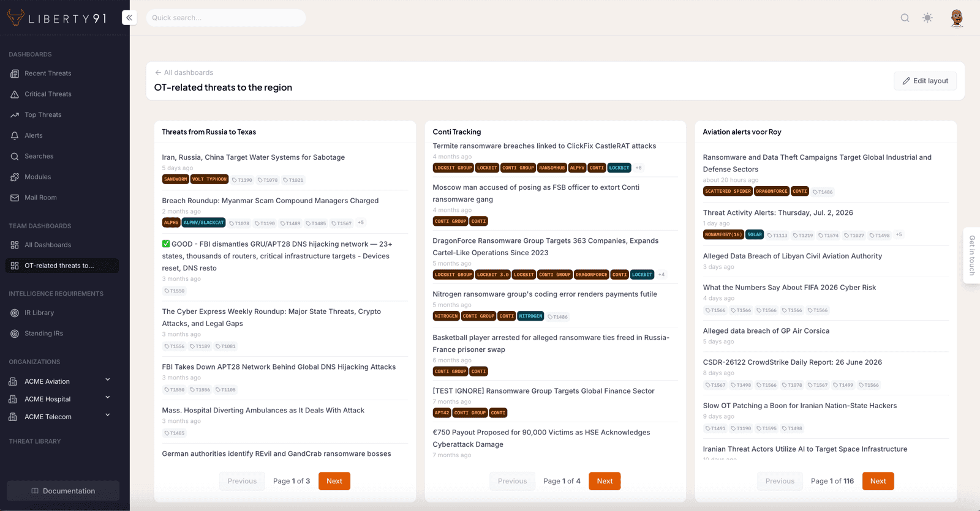The image size is (980, 511).
Task: Click the search magnifier icon in header
Action: [x=905, y=18]
